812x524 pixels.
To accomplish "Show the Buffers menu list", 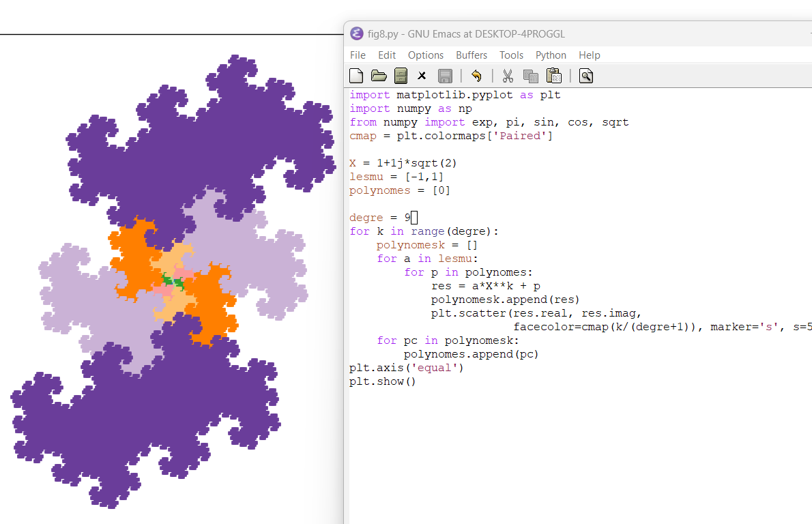I will (472, 55).
